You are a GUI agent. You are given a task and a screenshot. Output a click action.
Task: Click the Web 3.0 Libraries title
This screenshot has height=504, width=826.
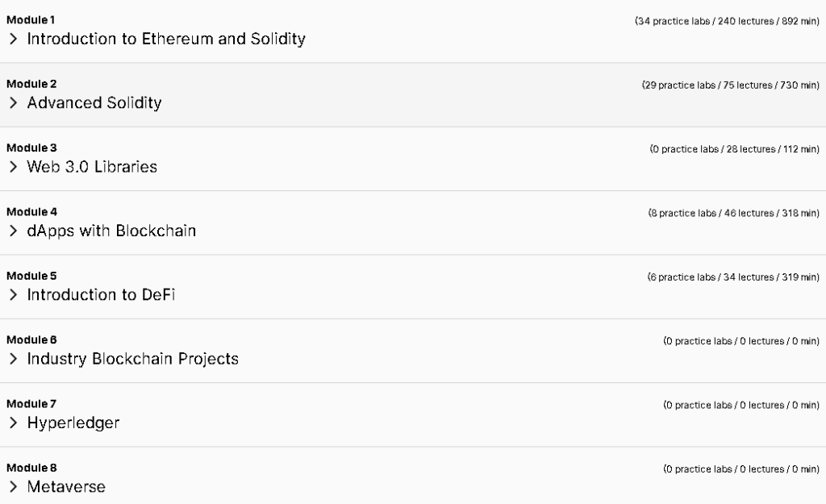pos(92,167)
